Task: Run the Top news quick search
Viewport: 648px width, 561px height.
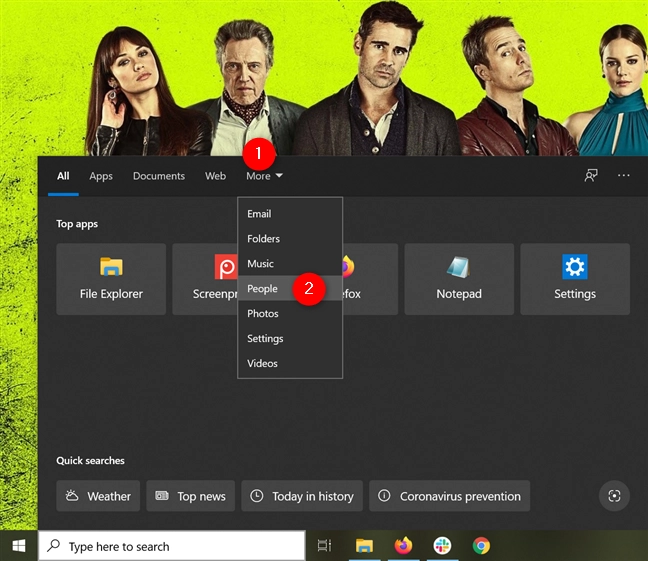Action: point(191,496)
